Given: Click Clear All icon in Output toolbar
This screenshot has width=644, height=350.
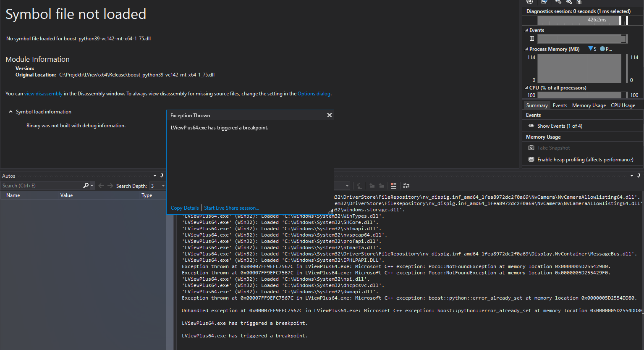Looking at the screenshot, I should [x=393, y=186].
